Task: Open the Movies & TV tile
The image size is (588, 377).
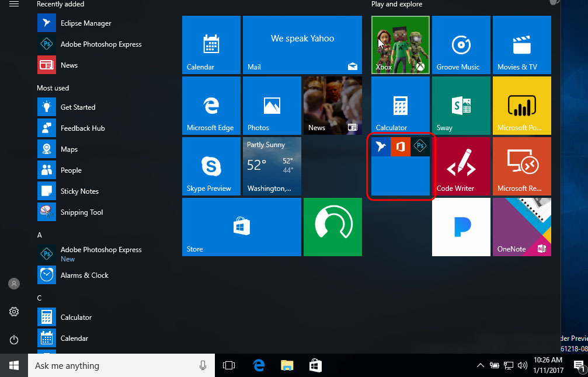Action: coord(522,45)
